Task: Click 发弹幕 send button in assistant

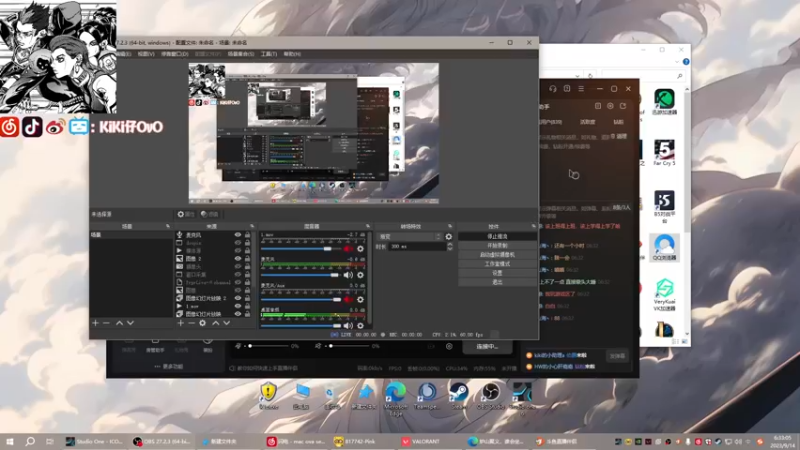Action: (617, 356)
